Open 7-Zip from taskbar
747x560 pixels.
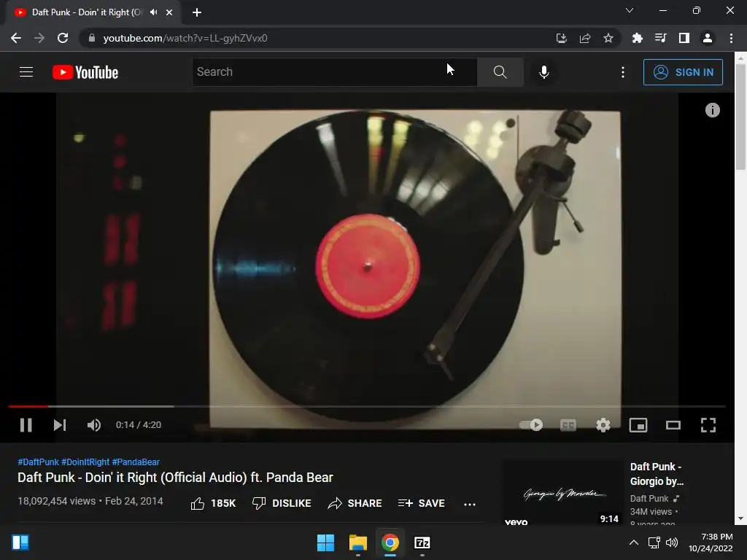pos(422,542)
